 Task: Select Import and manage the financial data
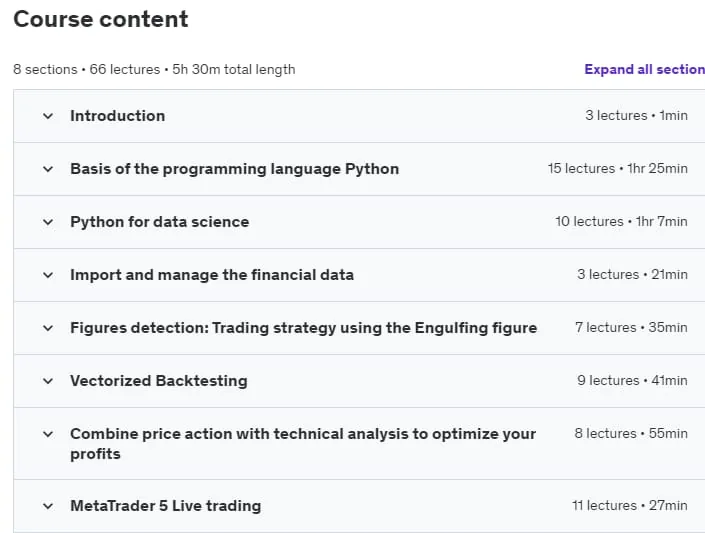212,275
